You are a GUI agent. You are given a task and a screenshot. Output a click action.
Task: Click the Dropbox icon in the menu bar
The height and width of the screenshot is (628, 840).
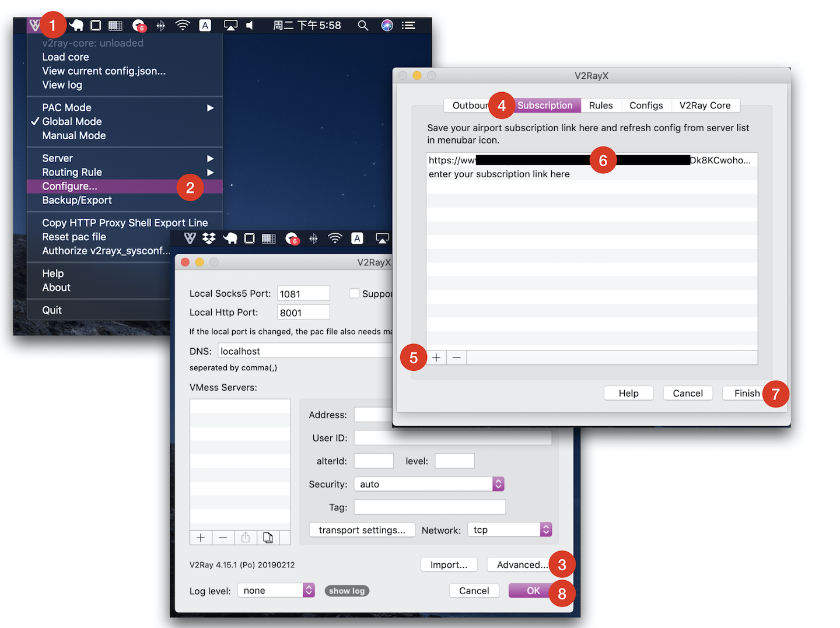(209, 238)
